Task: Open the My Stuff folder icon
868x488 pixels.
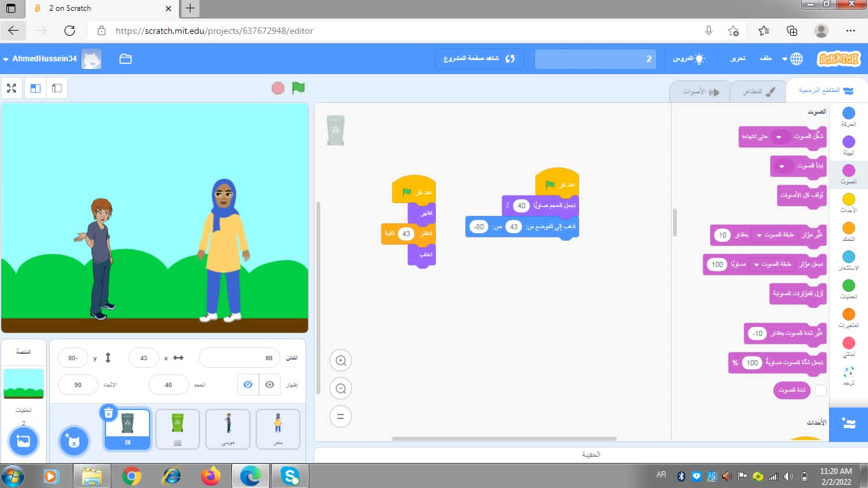Action: pyautogui.click(x=125, y=59)
